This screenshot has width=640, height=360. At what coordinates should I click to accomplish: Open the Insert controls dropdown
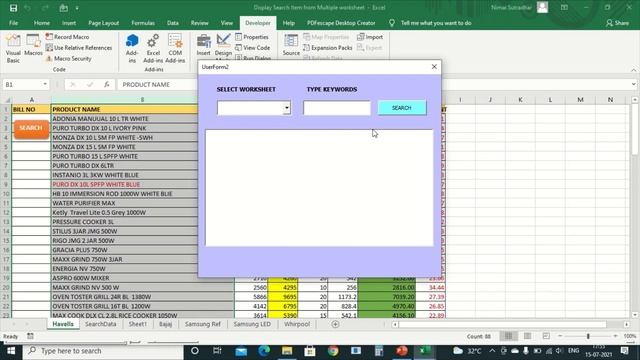203,45
